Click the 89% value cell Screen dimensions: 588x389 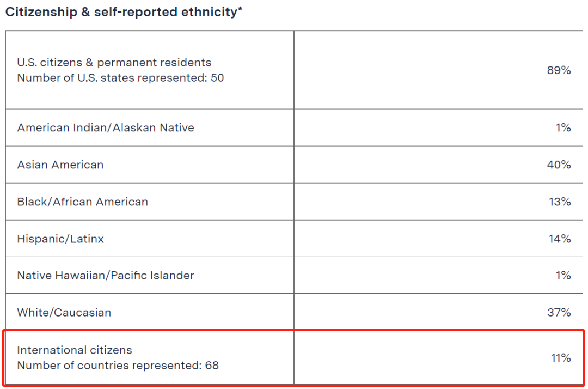(x=559, y=70)
